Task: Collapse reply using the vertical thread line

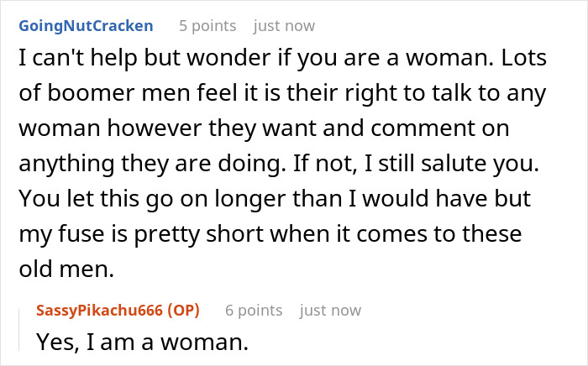Action: (19, 330)
